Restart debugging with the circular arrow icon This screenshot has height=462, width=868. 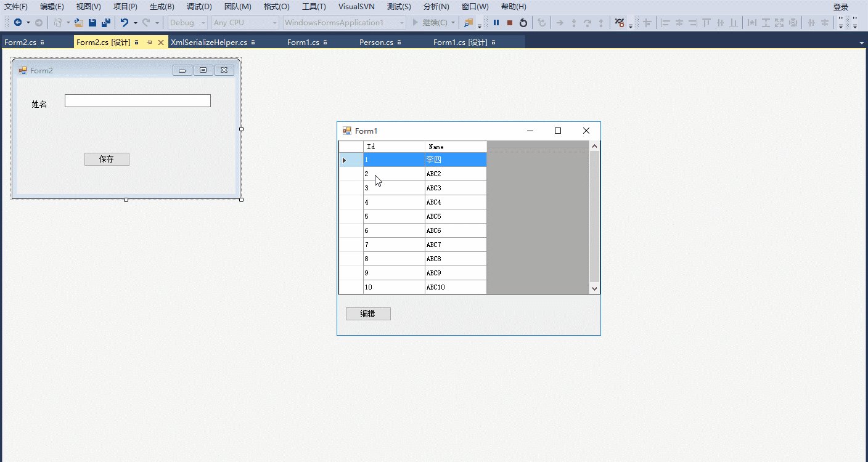[523, 23]
